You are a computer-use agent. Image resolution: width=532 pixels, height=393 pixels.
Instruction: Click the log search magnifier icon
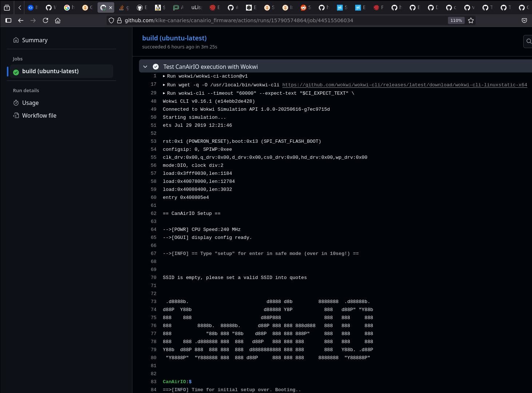click(529, 42)
